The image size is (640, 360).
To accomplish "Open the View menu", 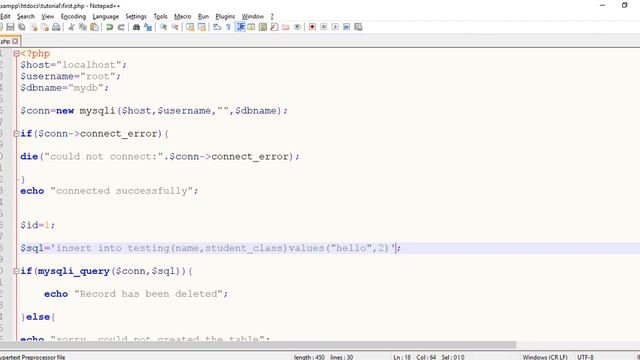I will [48, 16].
